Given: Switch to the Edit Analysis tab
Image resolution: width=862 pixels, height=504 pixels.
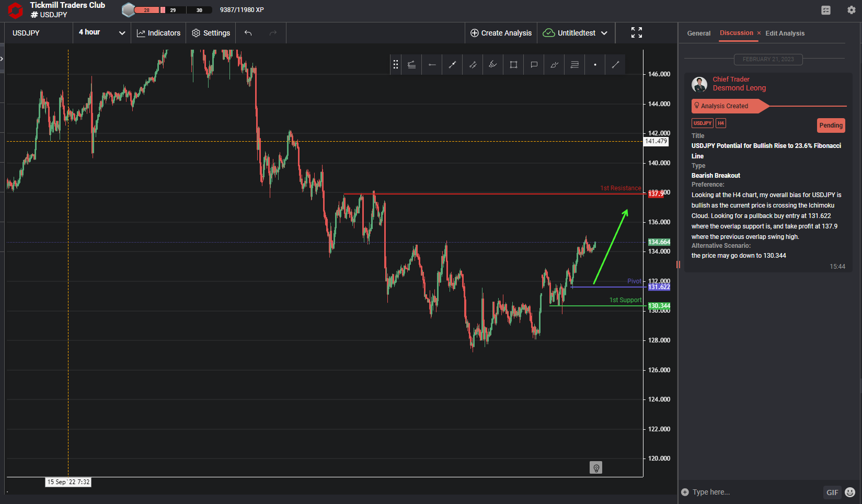Looking at the screenshot, I should (785, 33).
